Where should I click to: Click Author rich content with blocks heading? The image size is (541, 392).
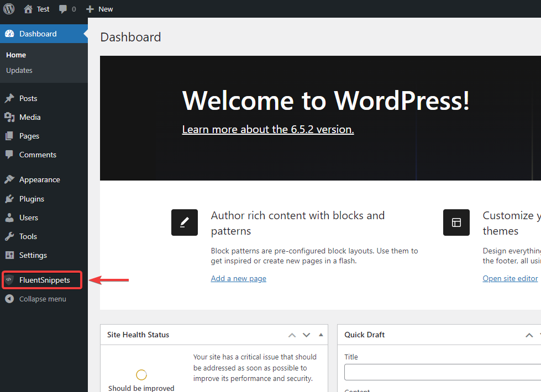[298, 223]
